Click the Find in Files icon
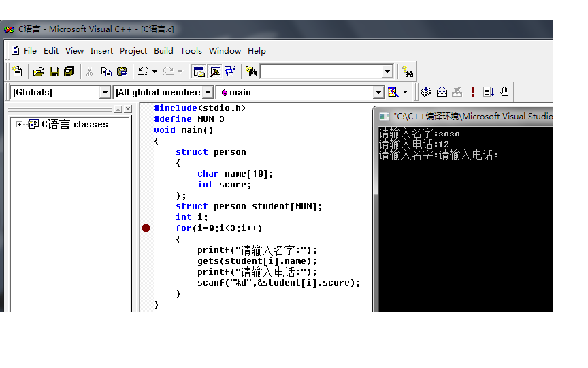The width and height of the screenshot is (588, 368). [251, 72]
